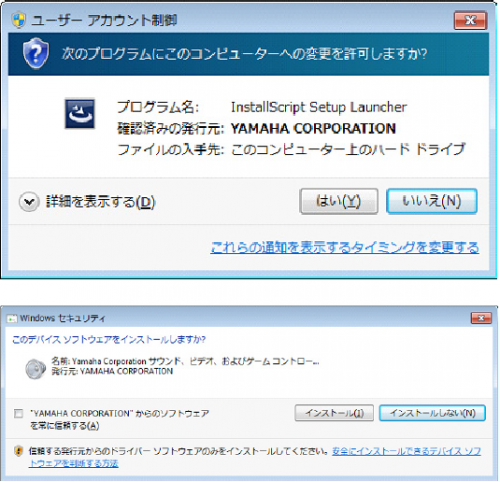Screen dimensions: 500x482
Task: Click the YAMAHA CORPORATION verified publisher text
Action: (x=313, y=129)
